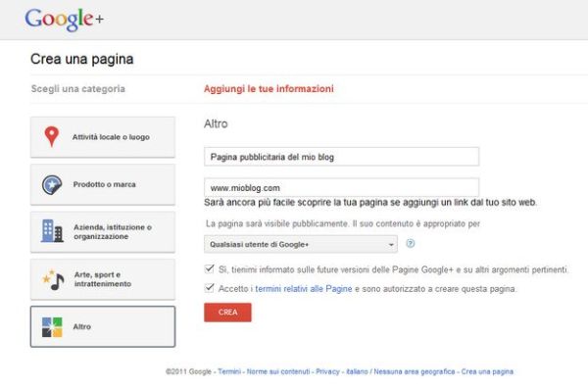Click the Crea una pagina footer link
This screenshot has width=588, height=388.
click(x=487, y=371)
